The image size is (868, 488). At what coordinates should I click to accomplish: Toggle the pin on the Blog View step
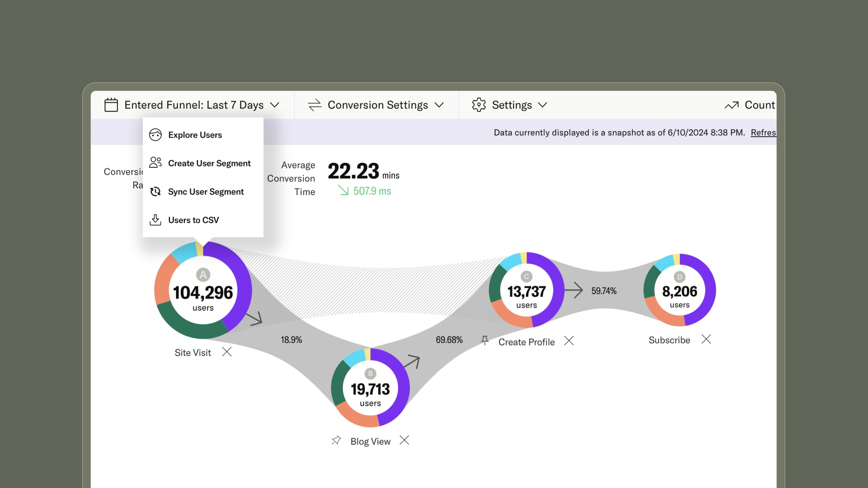(336, 440)
